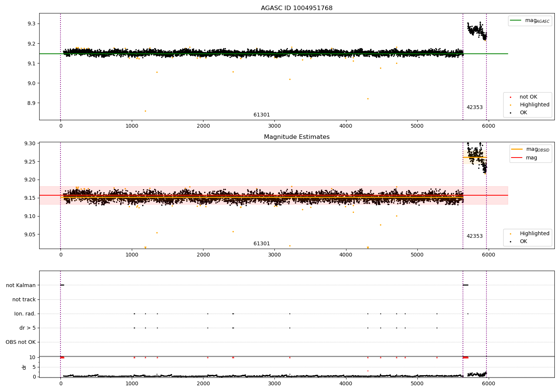Click the "Magnitude Estimates" plot title

click(296, 137)
